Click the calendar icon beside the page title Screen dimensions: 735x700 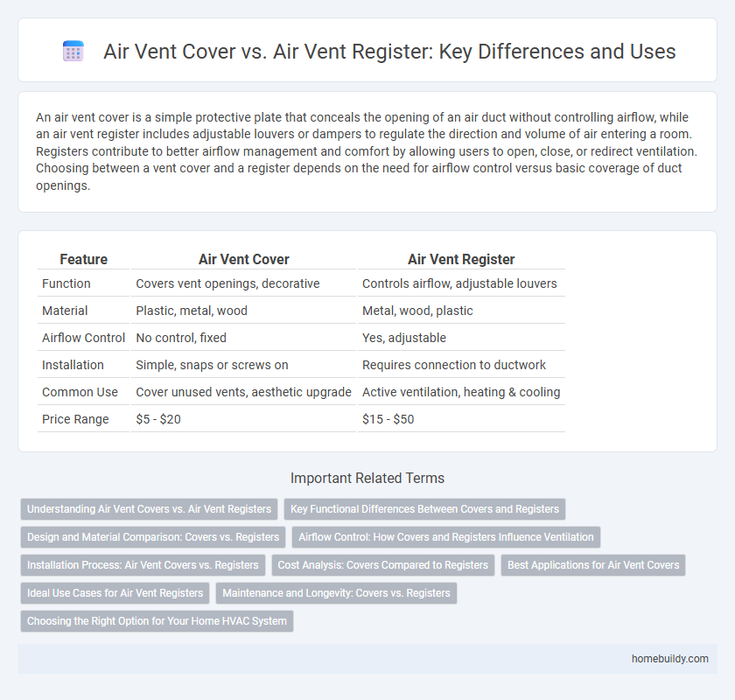[72, 51]
